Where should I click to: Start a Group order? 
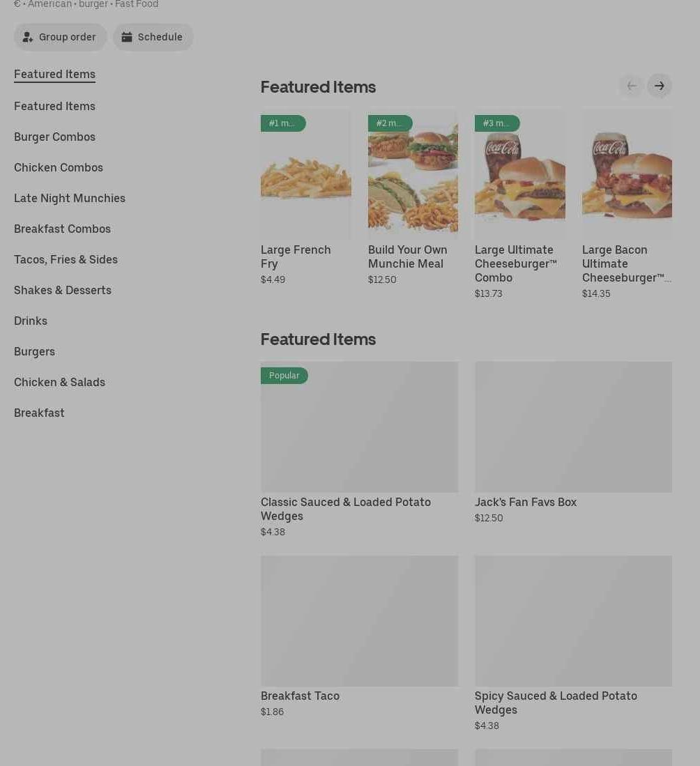click(60, 37)
